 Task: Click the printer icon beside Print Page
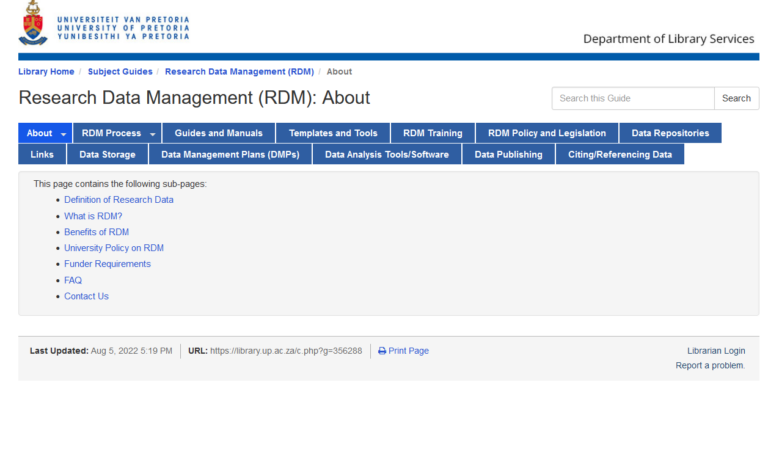[x=382, y=351]
